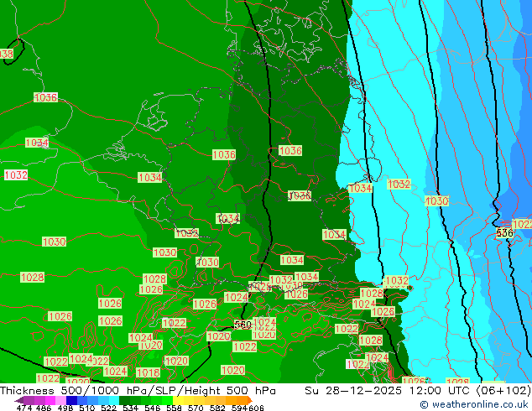Select the bright green swatch at 558
This screenshot has width=532, height=411.
click(x=167, y=400)
